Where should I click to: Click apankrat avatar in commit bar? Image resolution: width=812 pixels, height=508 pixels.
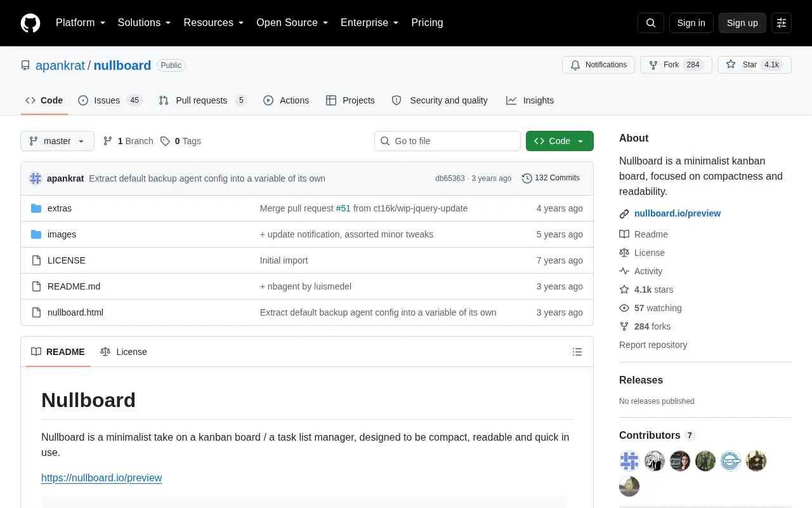[x=36, y=178]
